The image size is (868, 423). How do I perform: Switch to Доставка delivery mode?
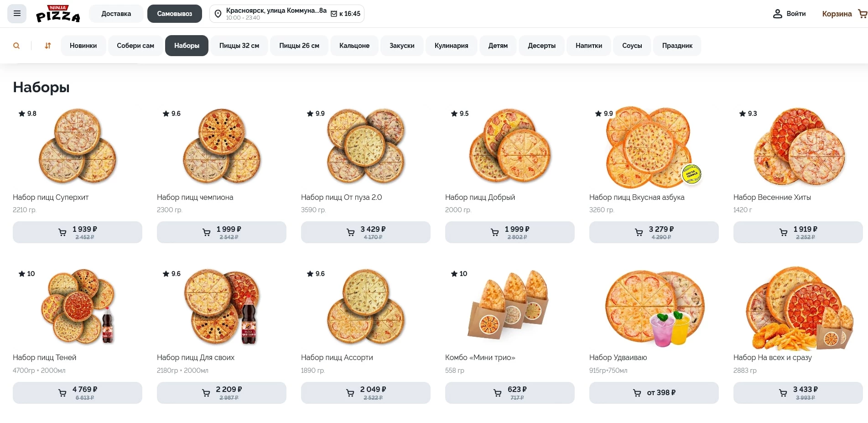(x=116, y=14)
